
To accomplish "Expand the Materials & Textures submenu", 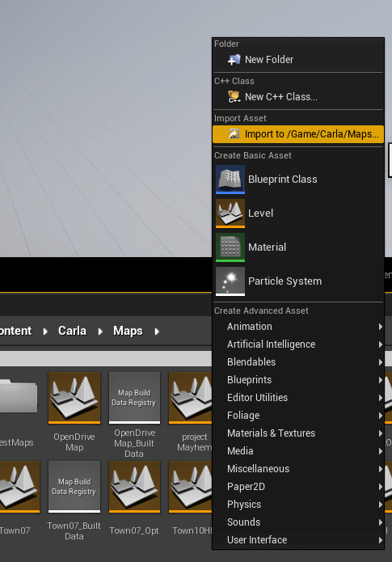I will click(298, 433).
